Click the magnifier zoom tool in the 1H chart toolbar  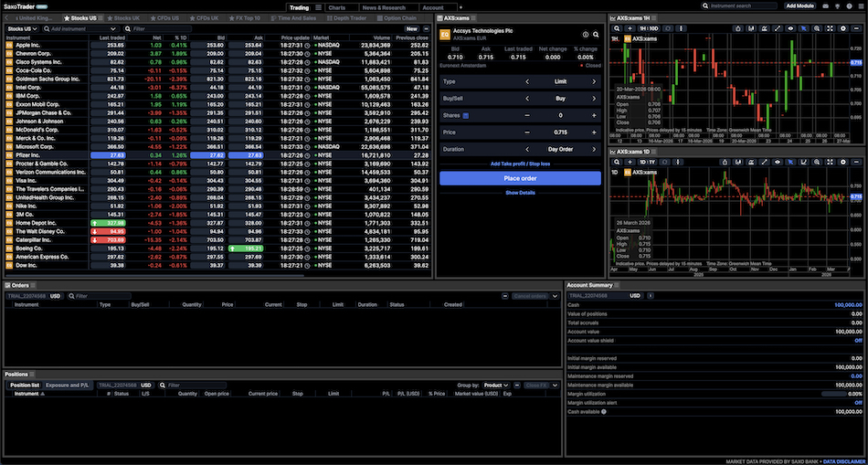(x=817, y=28)
